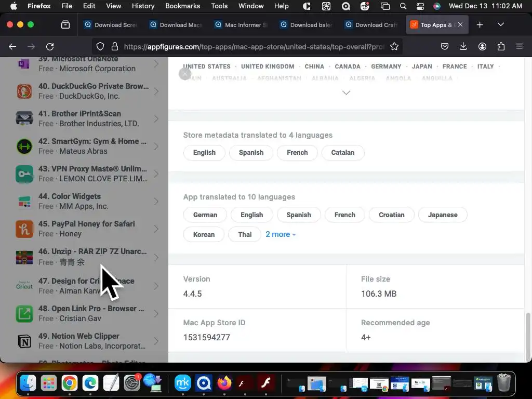
Task: Open the Unzip RAR ZIP 7Z app icon
Action: pos(24,257)
